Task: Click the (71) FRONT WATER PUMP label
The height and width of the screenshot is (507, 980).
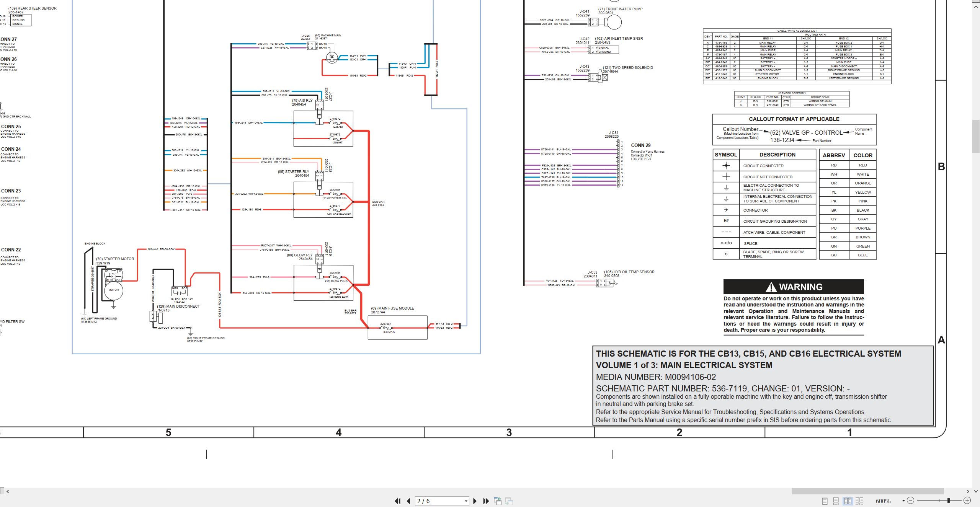Action: coord(621,9)
